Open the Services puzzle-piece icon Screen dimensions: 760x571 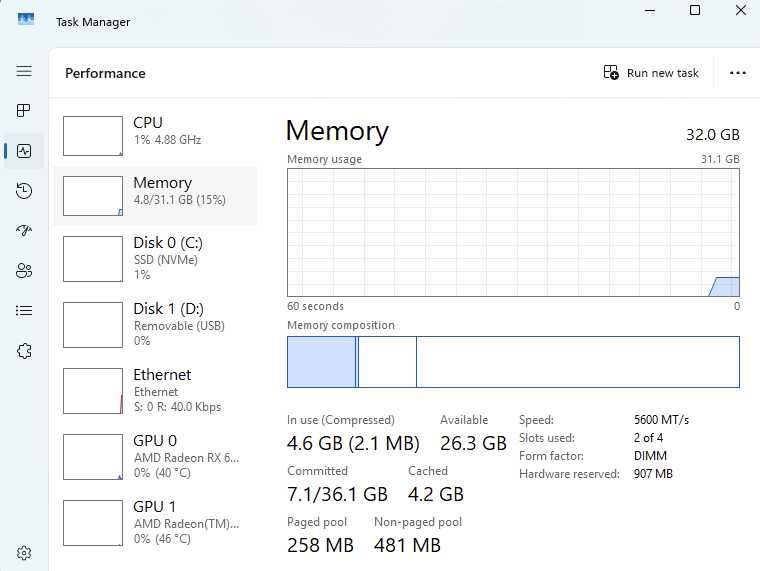[24, 350]
